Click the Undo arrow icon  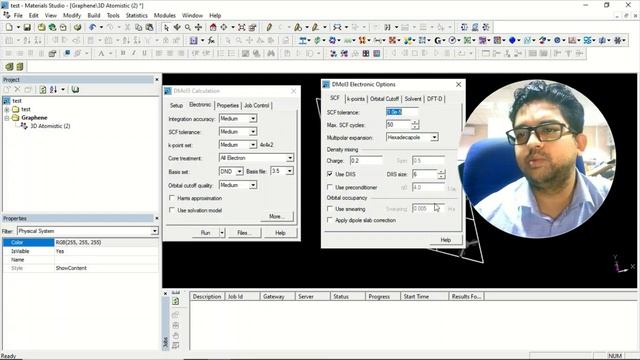click(92, 27)
